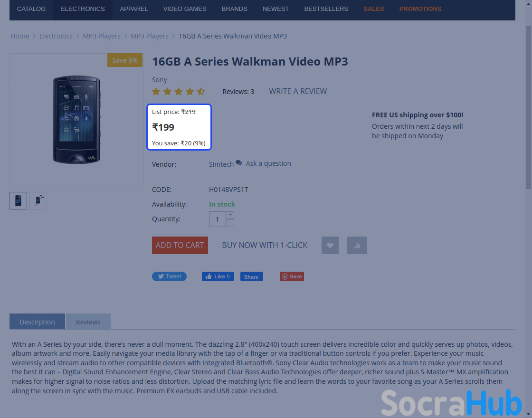Add to comparison list chart icon

point(357,245)
